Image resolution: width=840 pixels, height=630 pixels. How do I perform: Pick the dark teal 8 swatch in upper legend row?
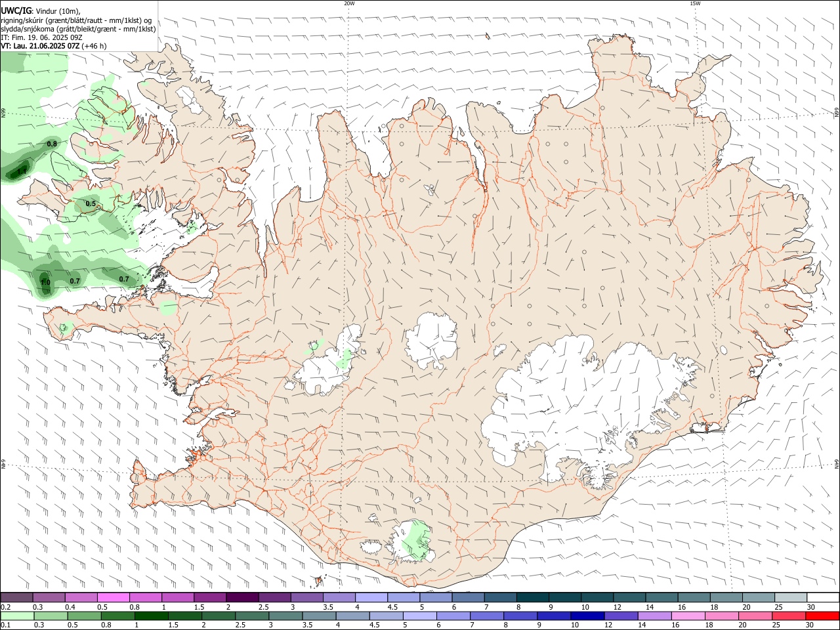coord(533,597)
